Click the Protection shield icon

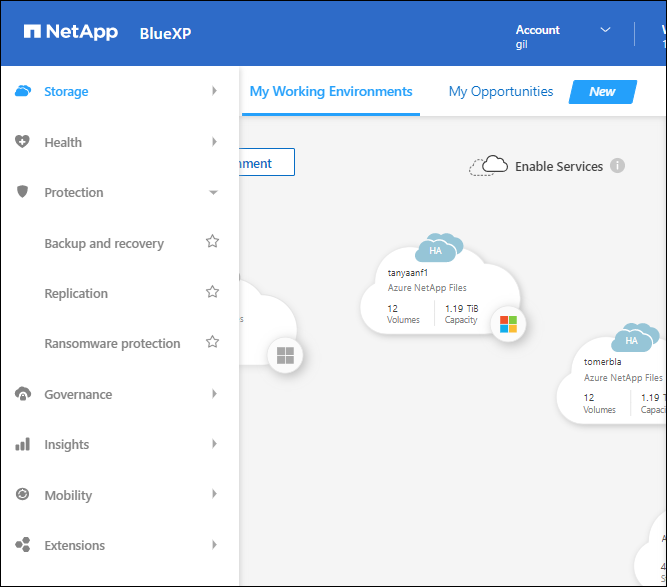[x=23, y=192]
